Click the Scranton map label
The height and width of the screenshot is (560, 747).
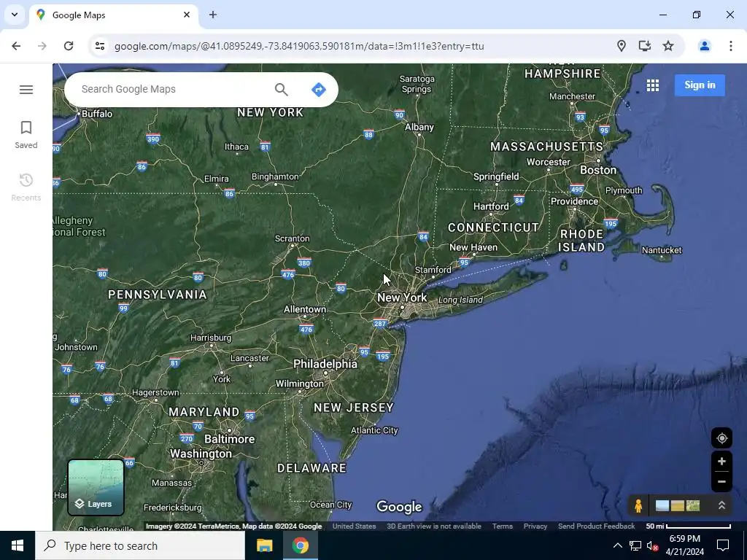pos(292,238)
